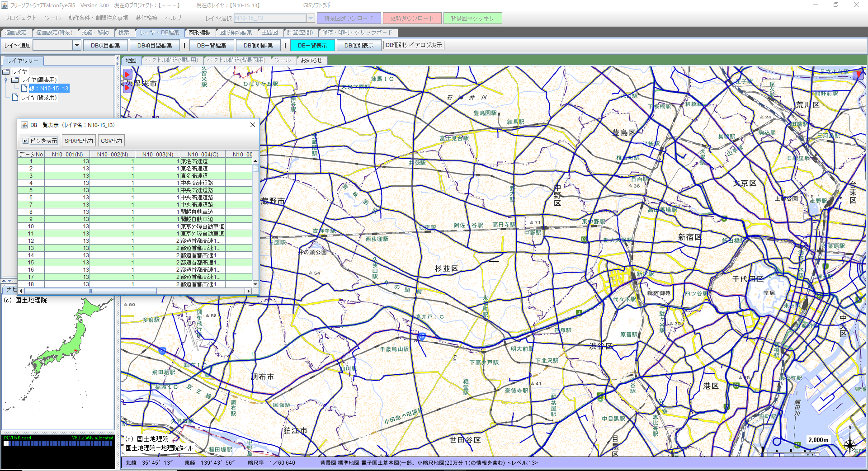
Task: Click the CSV出力 button
Action: (x=111, y=141)
